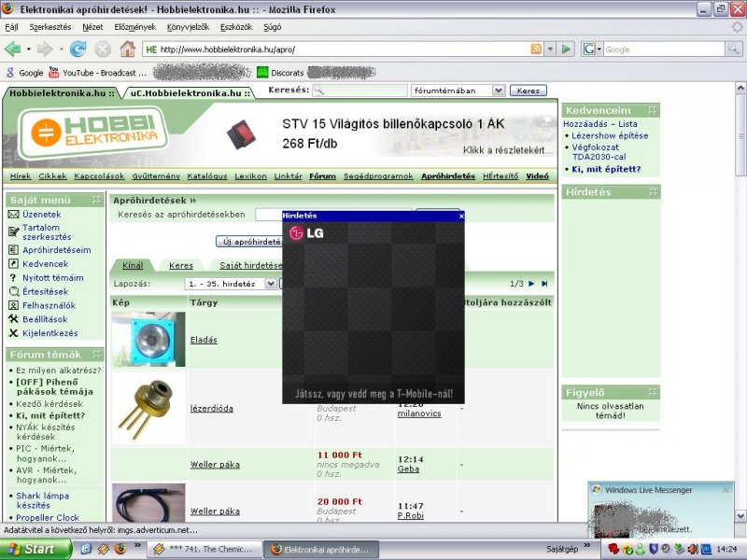Open the YouTube bookmark in toolbar
747x560 pixels.
[x=99, y=73]
